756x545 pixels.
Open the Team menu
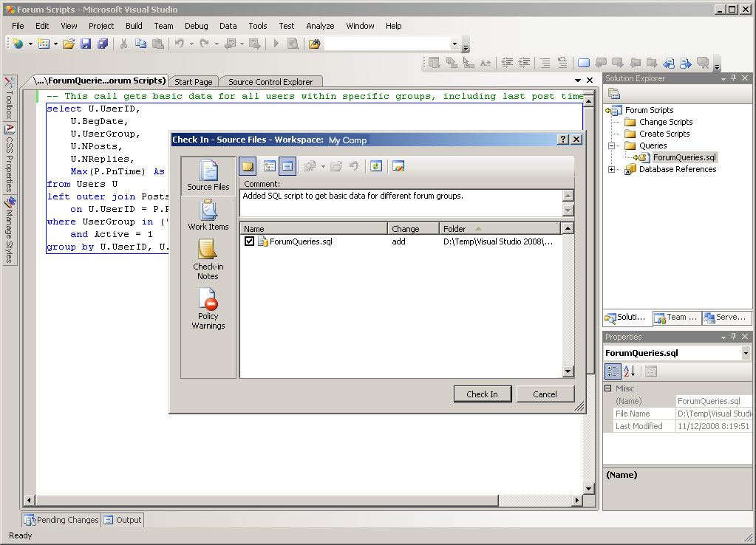point(163,26)
